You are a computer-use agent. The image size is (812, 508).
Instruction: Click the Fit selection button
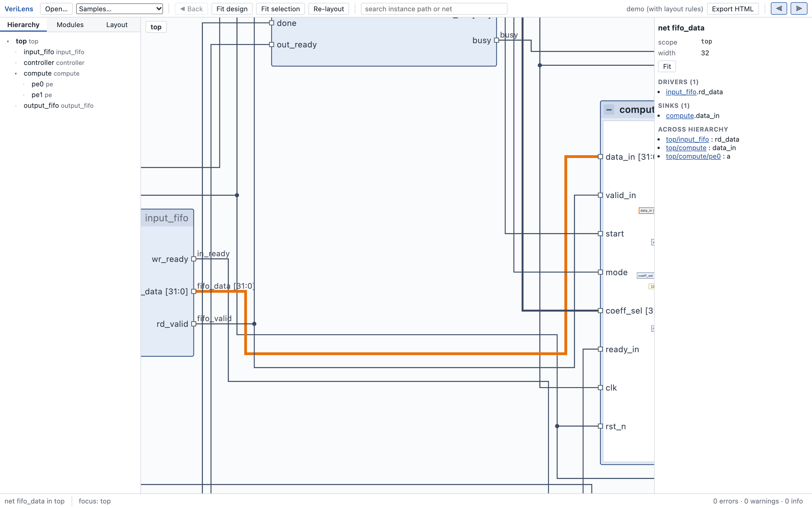pos(280,9)
